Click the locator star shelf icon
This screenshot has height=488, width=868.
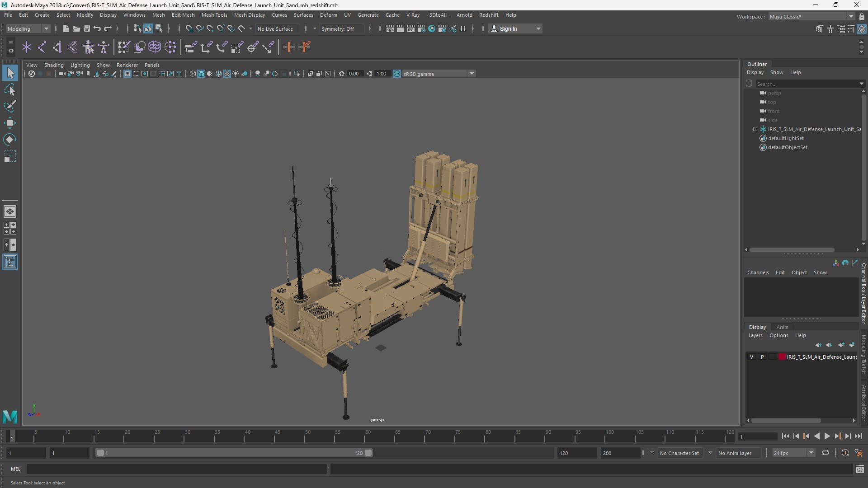pyautogui.click(x=27, y=47)
